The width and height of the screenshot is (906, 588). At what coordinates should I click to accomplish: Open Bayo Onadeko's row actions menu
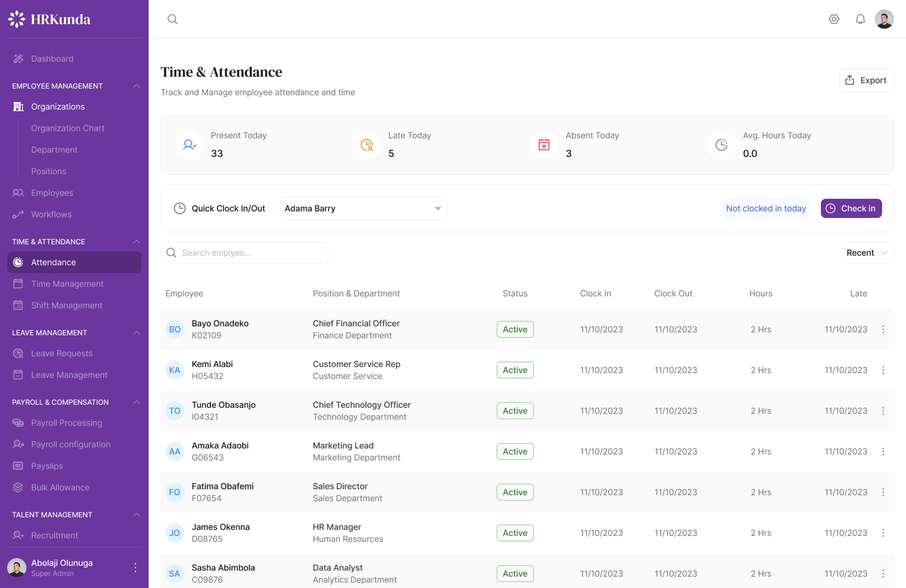883,329
